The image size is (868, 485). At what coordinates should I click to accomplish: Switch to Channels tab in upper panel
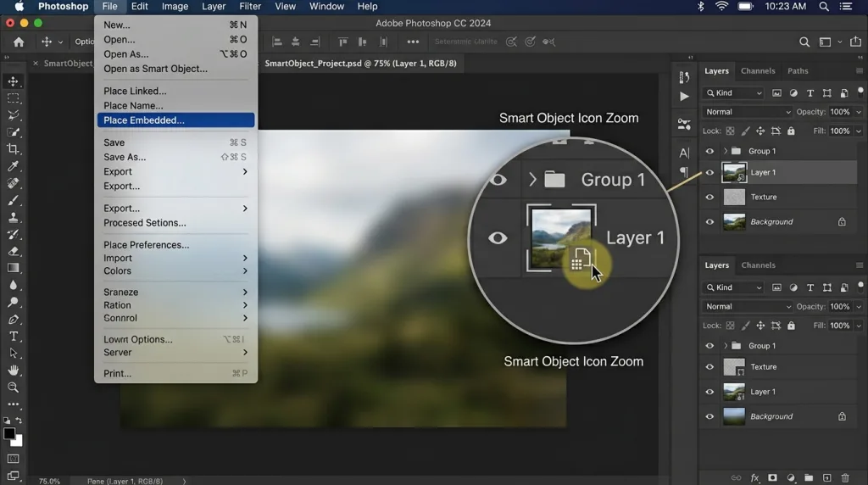point(758,71)
